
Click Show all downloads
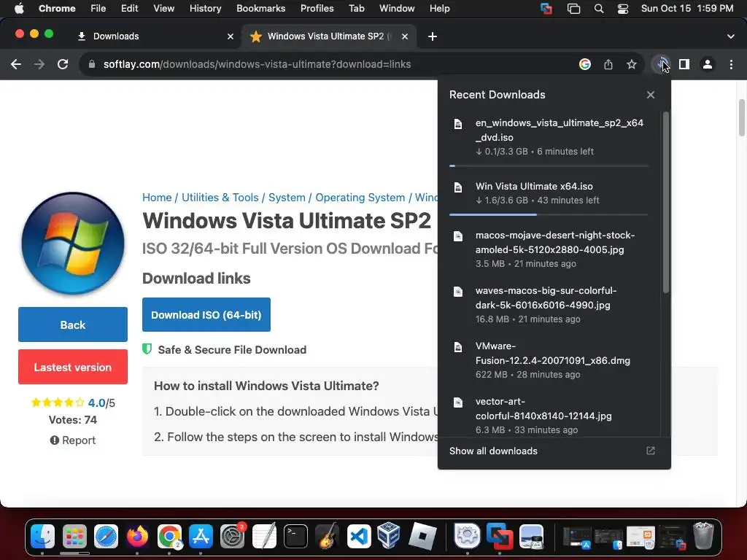point(493,451)
